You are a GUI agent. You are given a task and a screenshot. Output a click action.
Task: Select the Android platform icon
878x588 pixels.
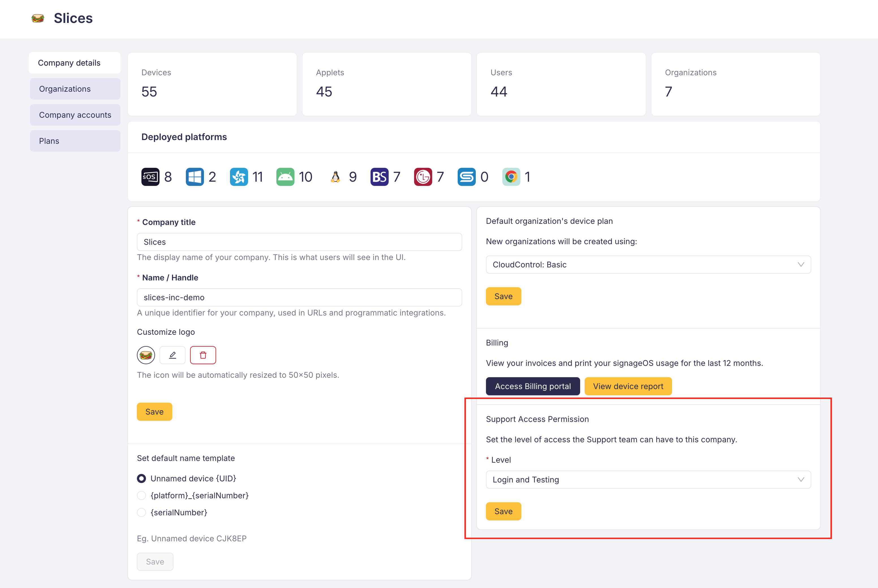pyautogui.click(x=285, y=177)
